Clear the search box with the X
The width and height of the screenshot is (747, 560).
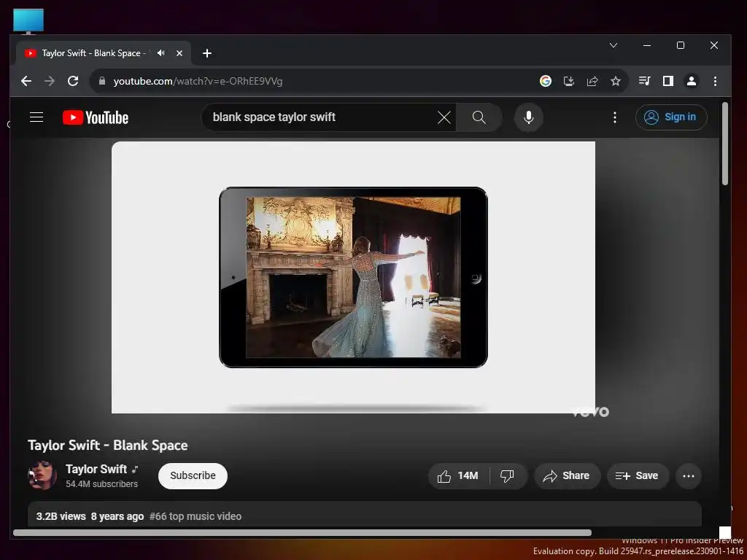point(444,117)
